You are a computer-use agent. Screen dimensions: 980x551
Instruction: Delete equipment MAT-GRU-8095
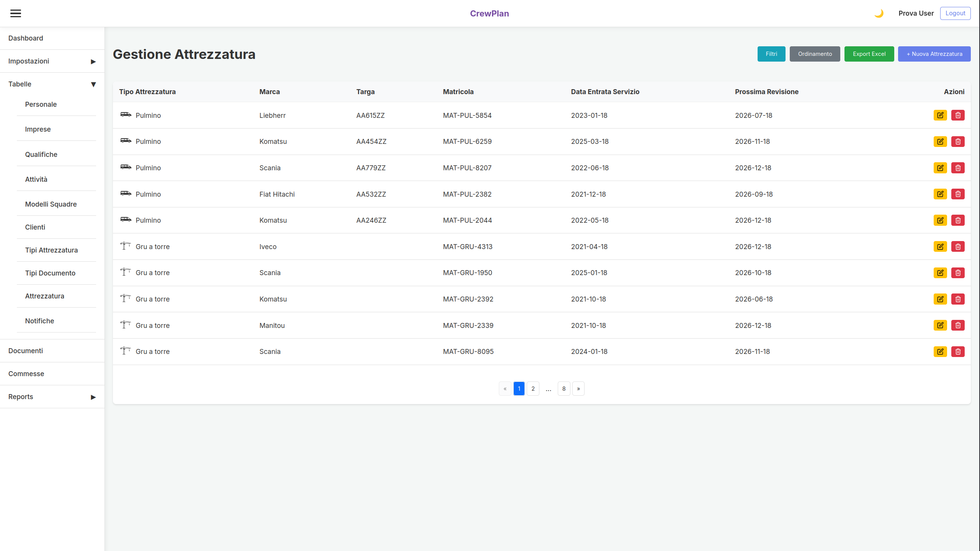(958, 352)
